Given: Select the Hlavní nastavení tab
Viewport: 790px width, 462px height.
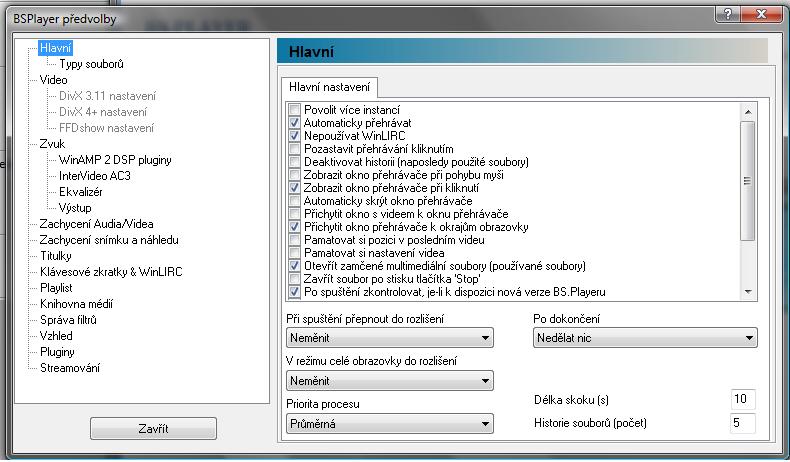Looking at the screenshot, I should click(330, 87).
